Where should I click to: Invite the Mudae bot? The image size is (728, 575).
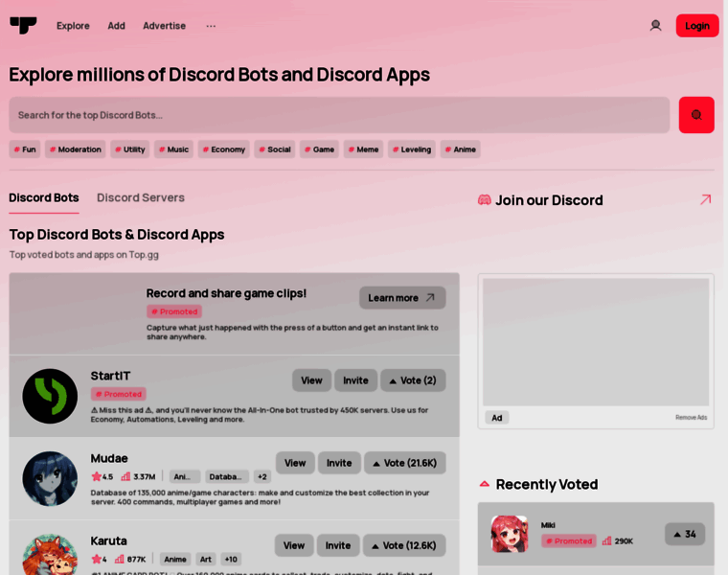(339, 463)
